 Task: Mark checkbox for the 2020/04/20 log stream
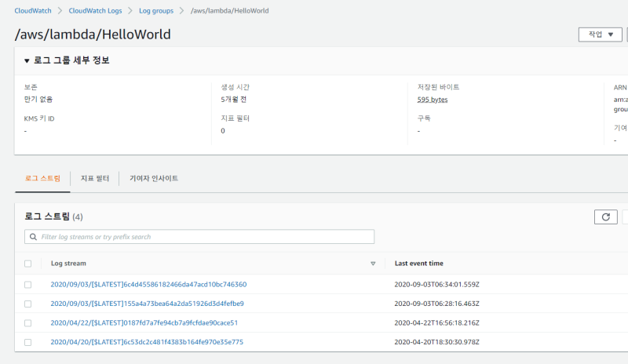click(28, 342)
